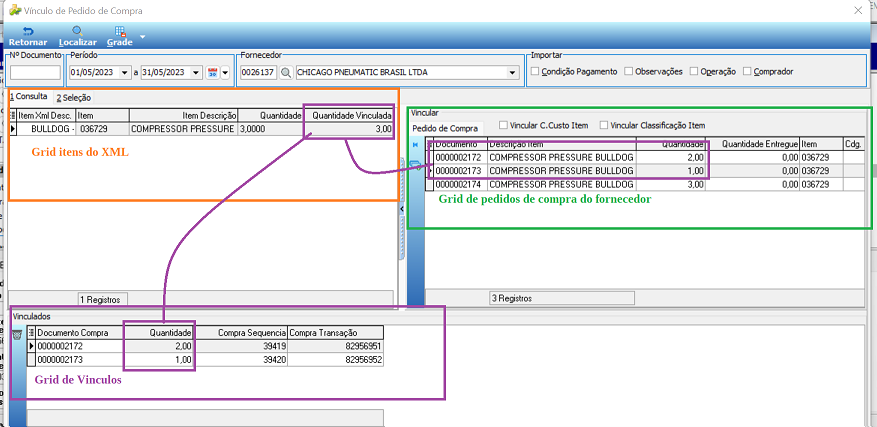This screenshot has height=427, width=877.
Task: Click the grid options icon in XML items grid header
Action: [13, 115]
